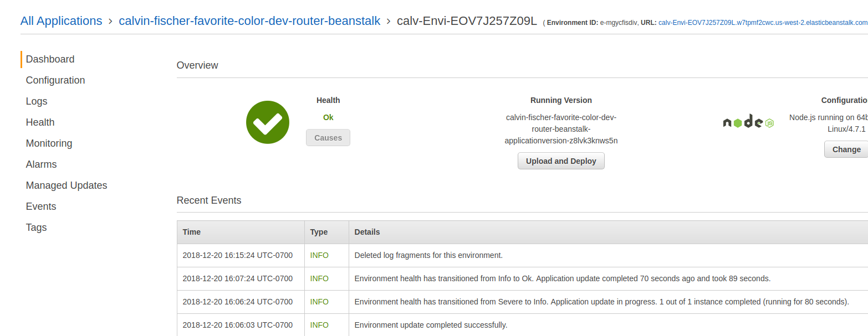
Task: Click the green Ok health status text
Action: 328,117
